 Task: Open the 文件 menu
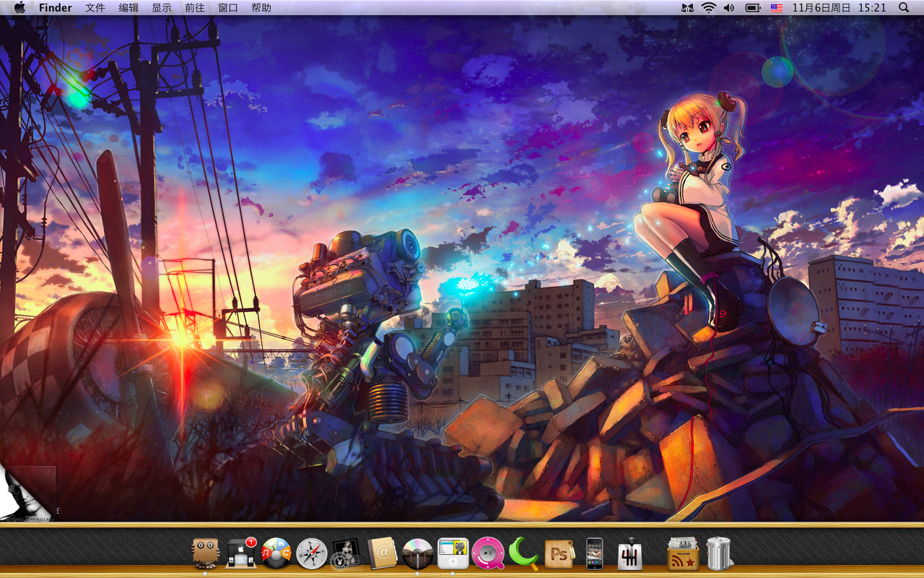click(95, 7)
